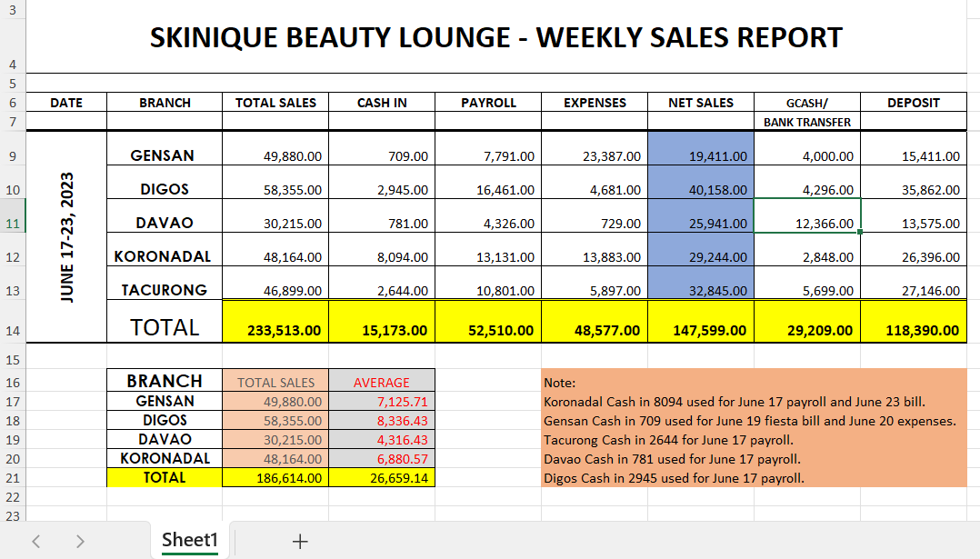Select the report title cell
This screenshot has width=980, height=559.
point(496,37)
